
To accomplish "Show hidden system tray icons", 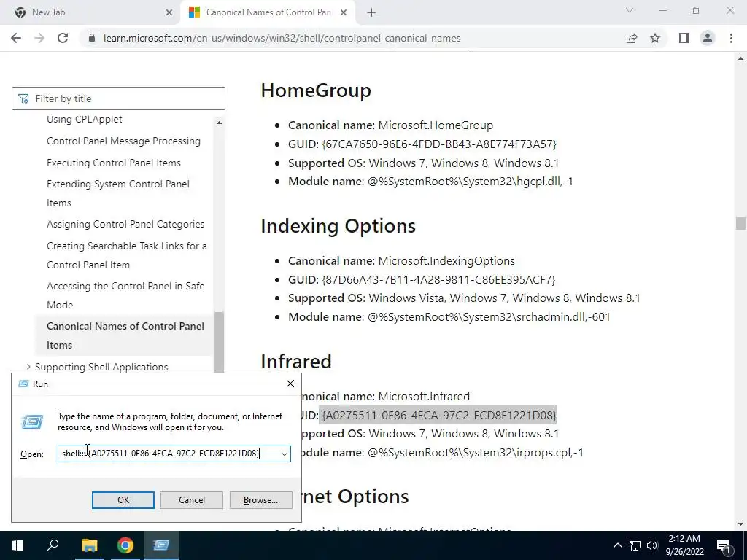I will click(x=617, y=545).
